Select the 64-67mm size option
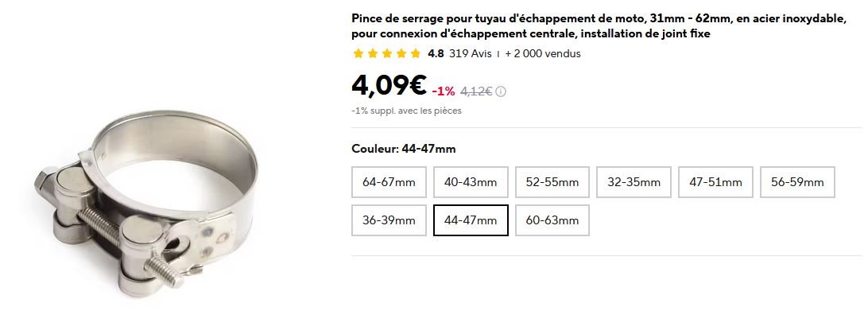Image resolution: width=868 pixels, height=311 pixels. (x=389, y=182)
